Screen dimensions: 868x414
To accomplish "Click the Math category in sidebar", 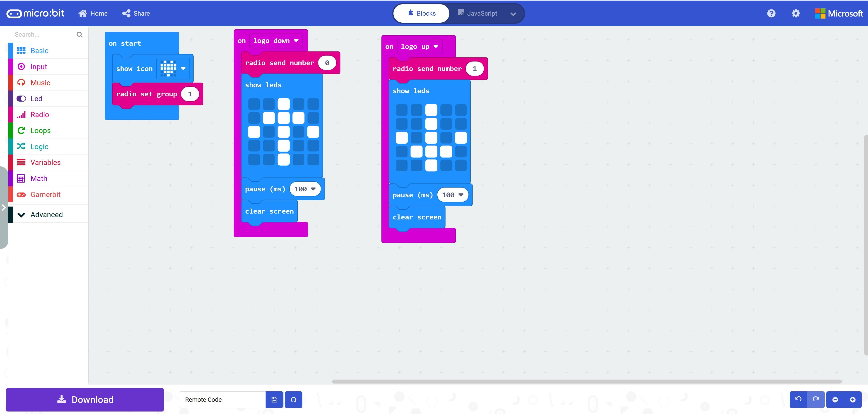I will coord(38,178).
